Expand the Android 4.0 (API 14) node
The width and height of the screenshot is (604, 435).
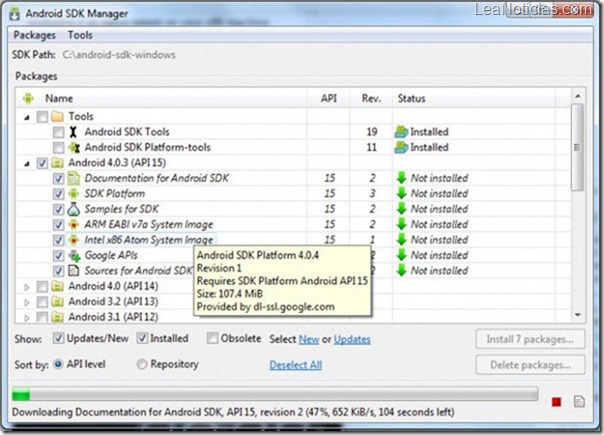[26, 287]
